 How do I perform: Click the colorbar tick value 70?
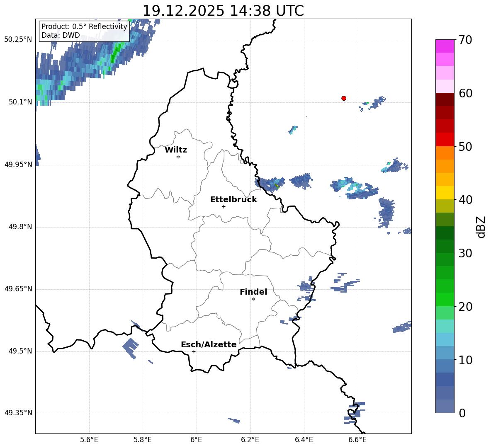click(465, 40)
